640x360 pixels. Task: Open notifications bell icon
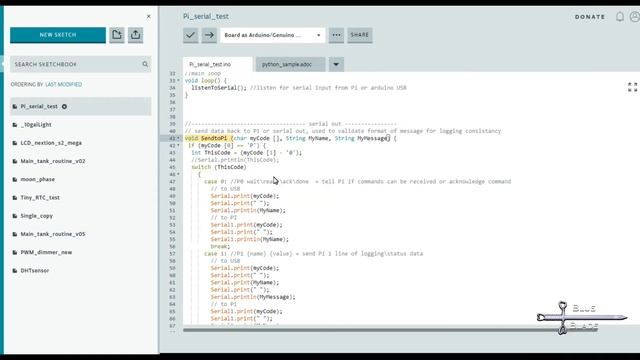pyautogui.click(x=620, y=17)
